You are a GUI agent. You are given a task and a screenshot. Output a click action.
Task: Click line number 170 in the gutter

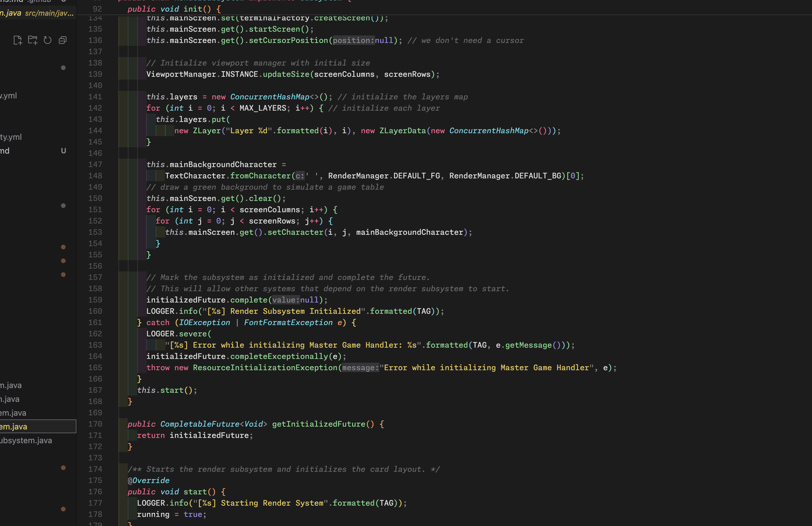pos(95,424)
